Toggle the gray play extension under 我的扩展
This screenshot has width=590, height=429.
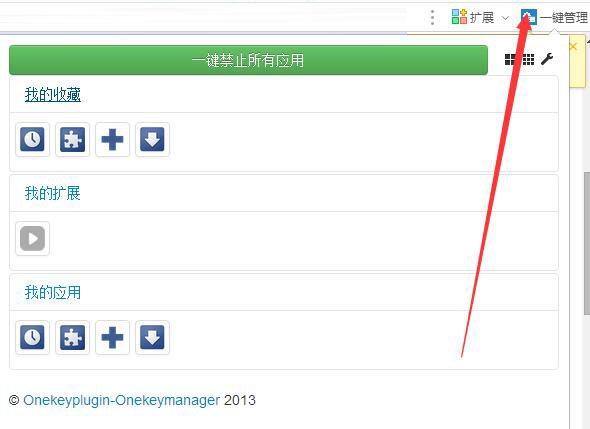(x=32, y=239)
